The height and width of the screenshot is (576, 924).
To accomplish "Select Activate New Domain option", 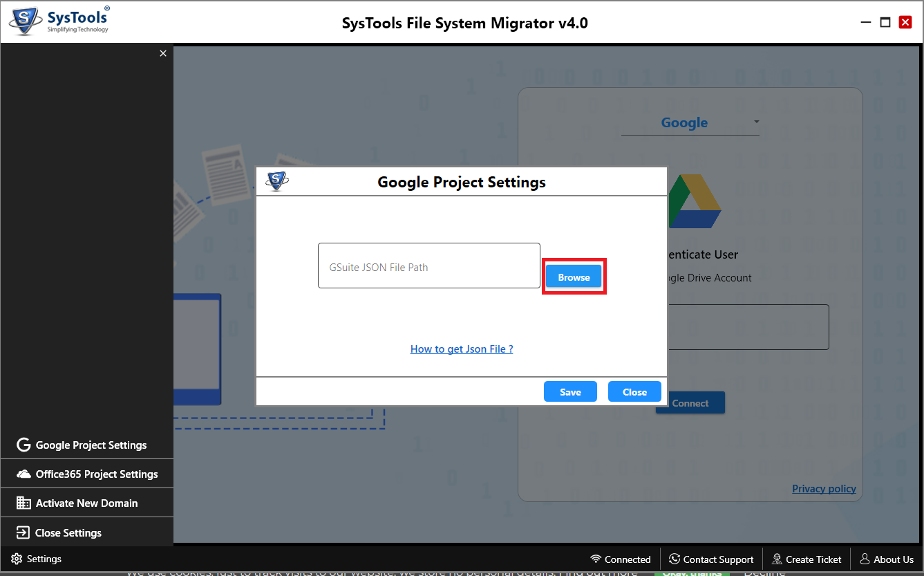I will click(x=86, y=503).
